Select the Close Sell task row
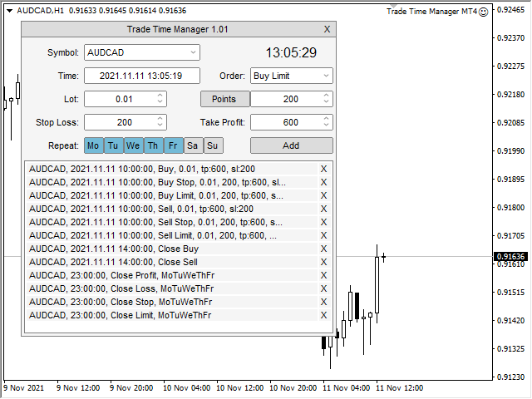The width and height of the screenshot is (532, 399). pos(172,262)
